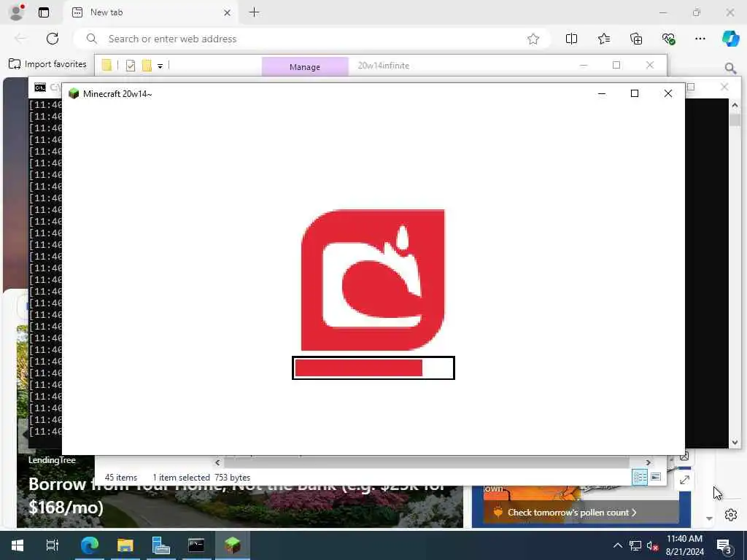Image resolution: width=747 pixels, height=560 pixels.
Task: Open Server Manager from the taskbar
Action: 161,545
